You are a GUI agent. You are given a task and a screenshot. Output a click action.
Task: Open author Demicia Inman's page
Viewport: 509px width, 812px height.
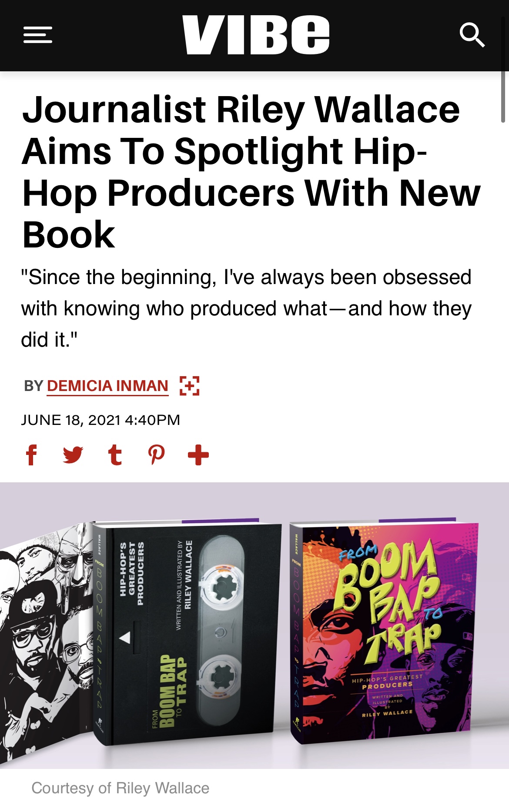(x=107, y=386)
